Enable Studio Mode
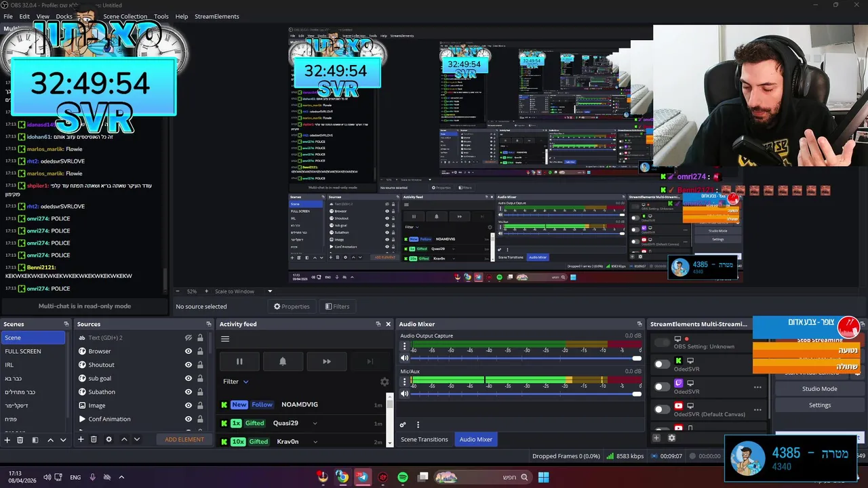Screen dimensions: 868x488 click(x=819, y=389)
